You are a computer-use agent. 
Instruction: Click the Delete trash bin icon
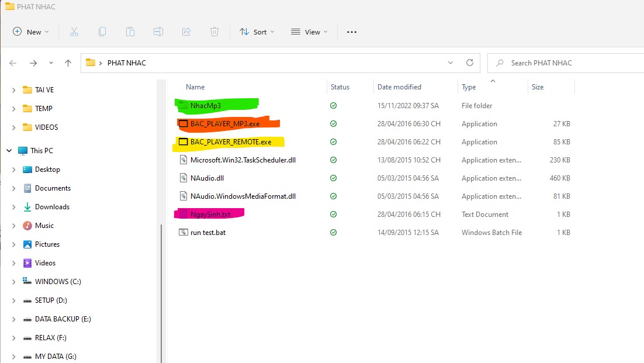(x=214, y=32)
